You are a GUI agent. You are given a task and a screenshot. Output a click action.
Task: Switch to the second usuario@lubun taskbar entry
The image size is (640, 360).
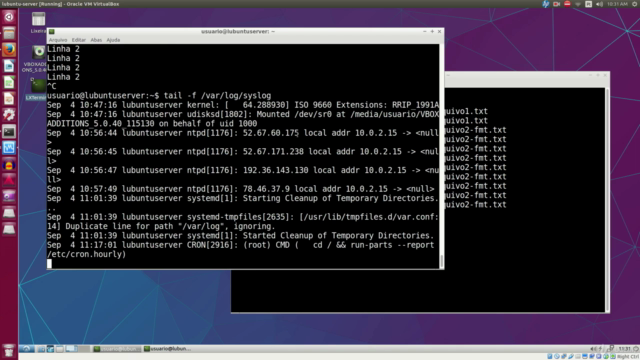tap(168, 349)
